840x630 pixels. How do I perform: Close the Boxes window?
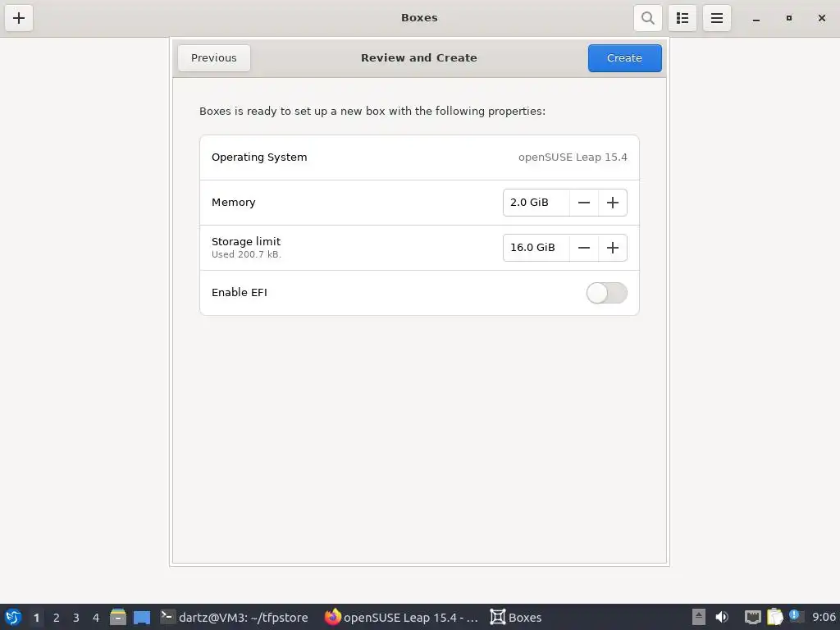822,18
